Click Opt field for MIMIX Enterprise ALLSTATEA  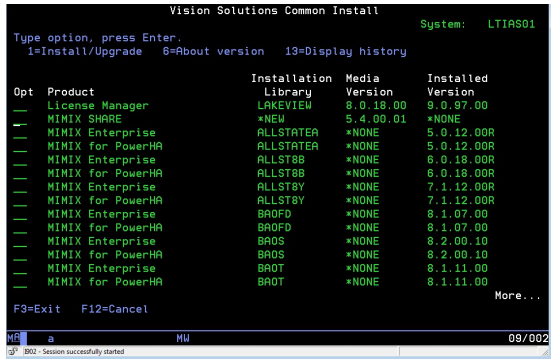point(20,133)
